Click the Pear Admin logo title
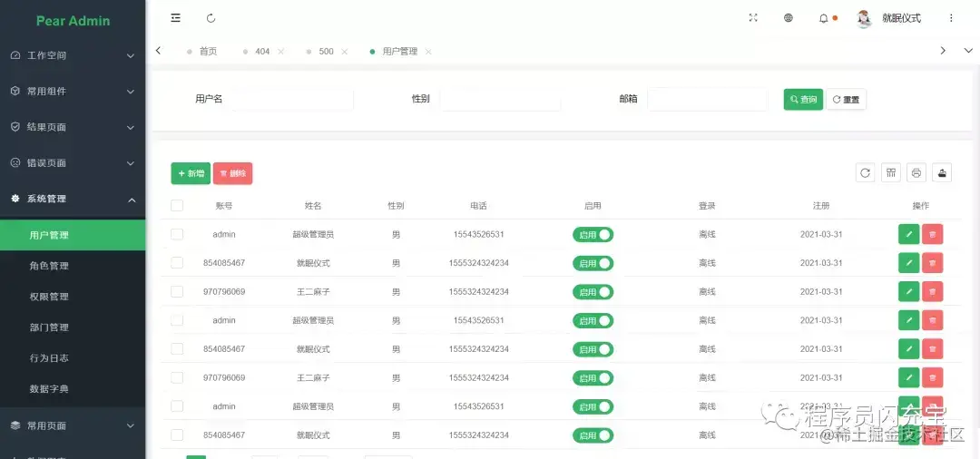The width and height of the screenshot is (980, 459). point(73,21)
